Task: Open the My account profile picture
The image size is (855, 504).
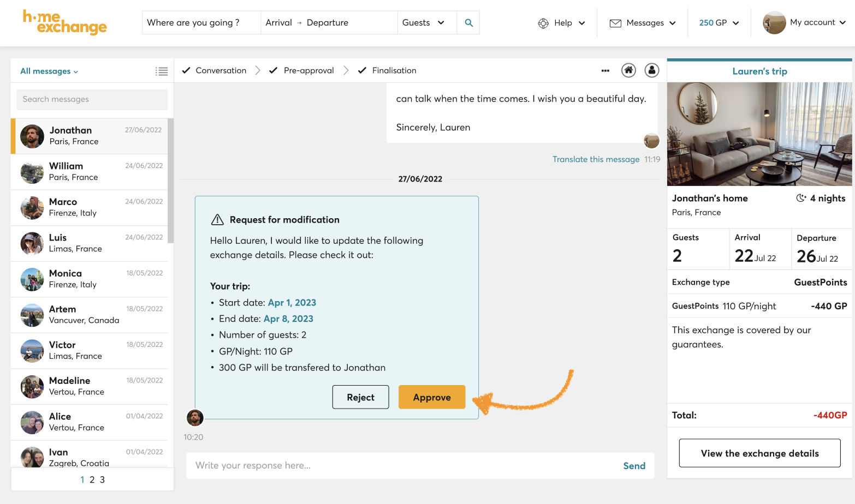Action: click(x=774, y=23)
